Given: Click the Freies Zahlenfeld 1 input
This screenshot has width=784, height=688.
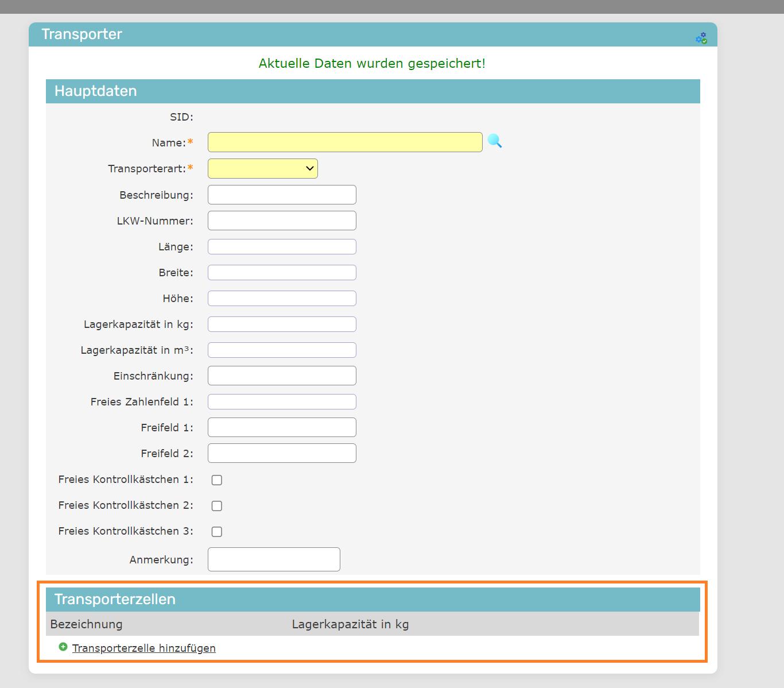Looking at the screenshot, I should coord(282,402).
